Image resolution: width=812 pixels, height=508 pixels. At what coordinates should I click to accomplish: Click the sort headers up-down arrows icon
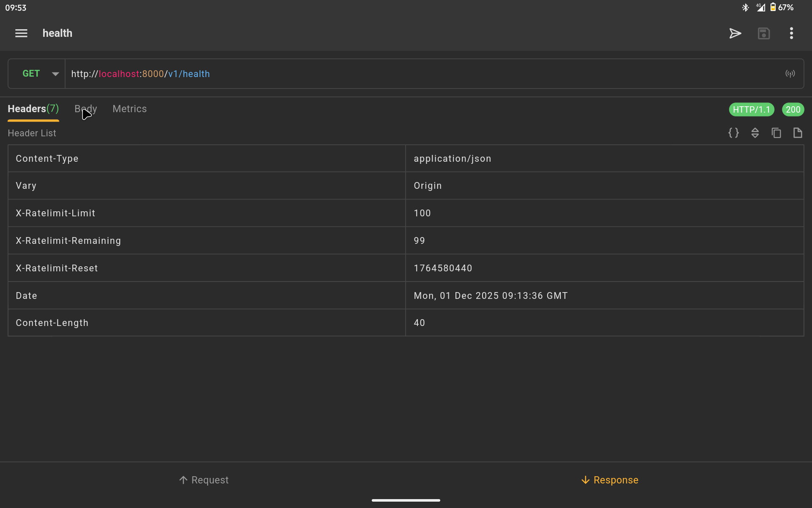(755, 133)
